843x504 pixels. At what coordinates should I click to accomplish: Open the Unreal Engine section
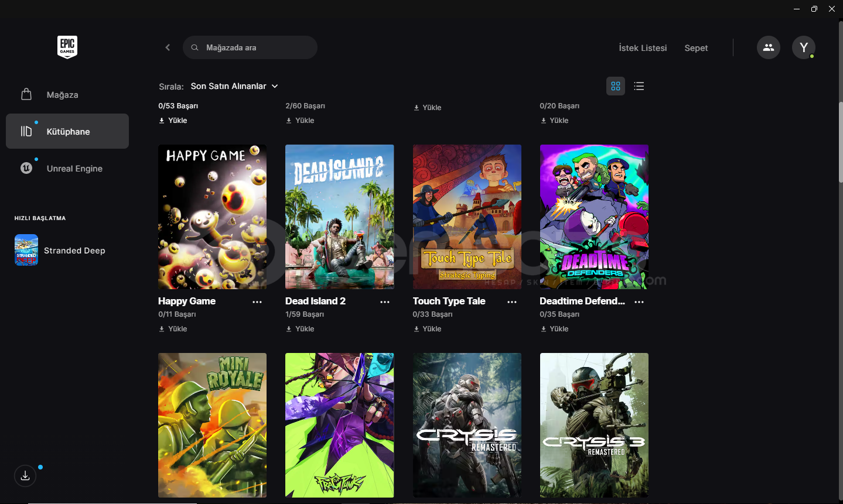click(67, 169)
